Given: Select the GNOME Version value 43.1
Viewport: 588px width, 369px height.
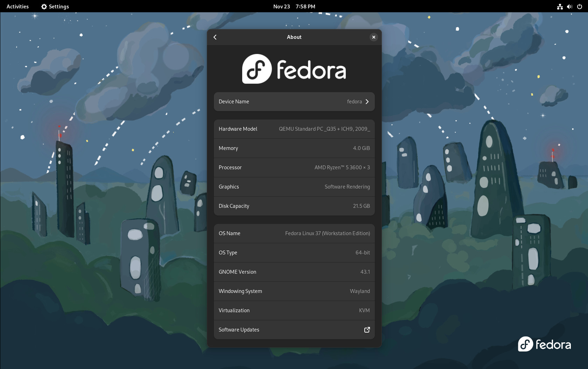Looking at the screenshot, I should point(365,272).
